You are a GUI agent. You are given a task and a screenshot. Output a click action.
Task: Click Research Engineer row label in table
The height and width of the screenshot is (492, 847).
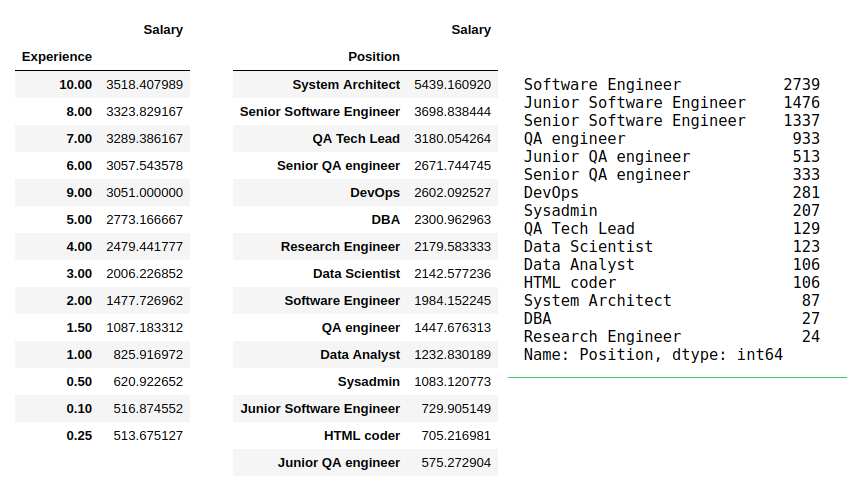click(x=340, y=247)
